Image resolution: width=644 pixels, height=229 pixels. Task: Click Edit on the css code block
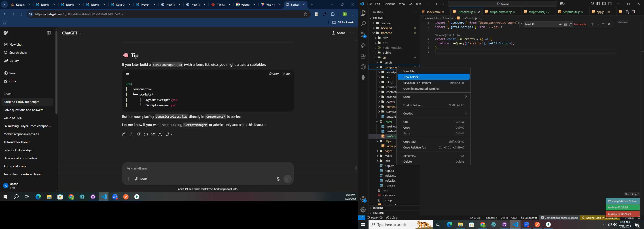[286, 74]
